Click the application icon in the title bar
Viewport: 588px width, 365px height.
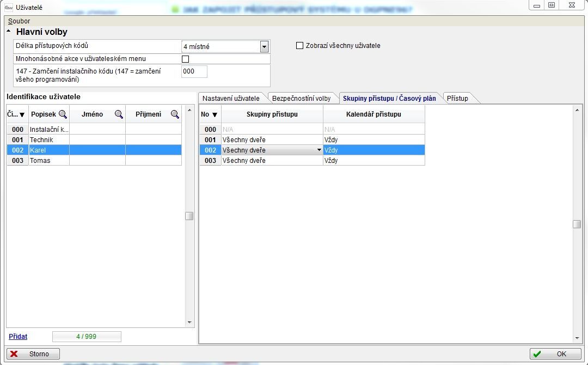pyautogui.click(x=8, y=7)
